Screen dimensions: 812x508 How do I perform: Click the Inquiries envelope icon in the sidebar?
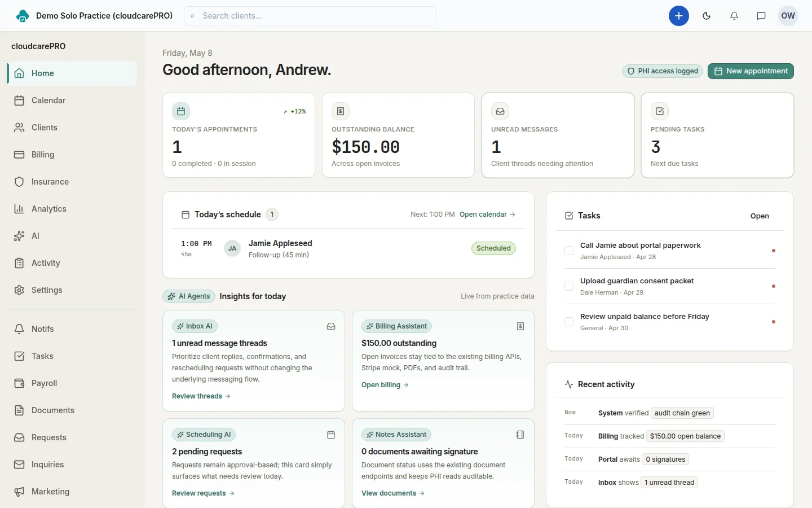[19, 465]
